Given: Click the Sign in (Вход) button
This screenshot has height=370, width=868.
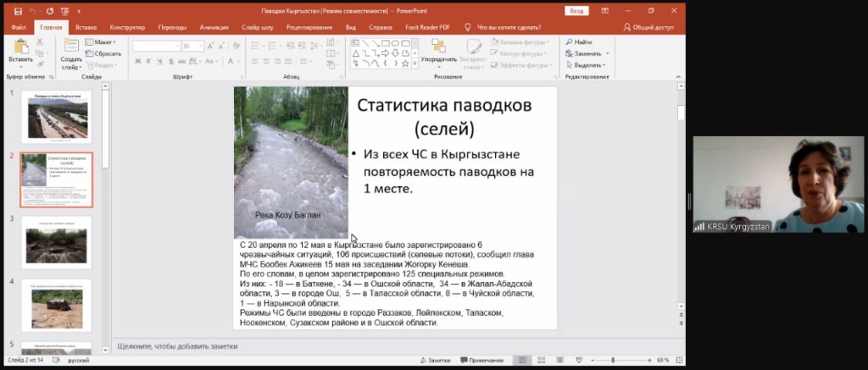Looking at the screenshot, I should (x=577, y=10).
